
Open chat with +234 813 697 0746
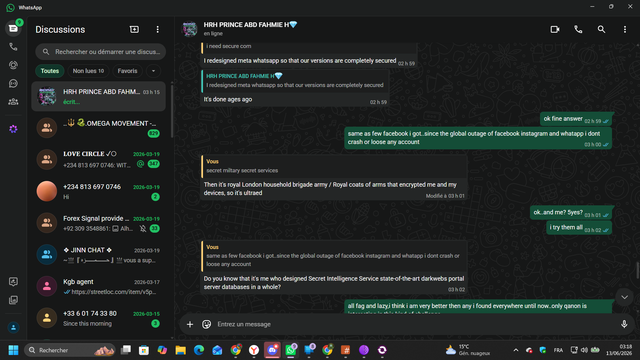coord(98,191)
